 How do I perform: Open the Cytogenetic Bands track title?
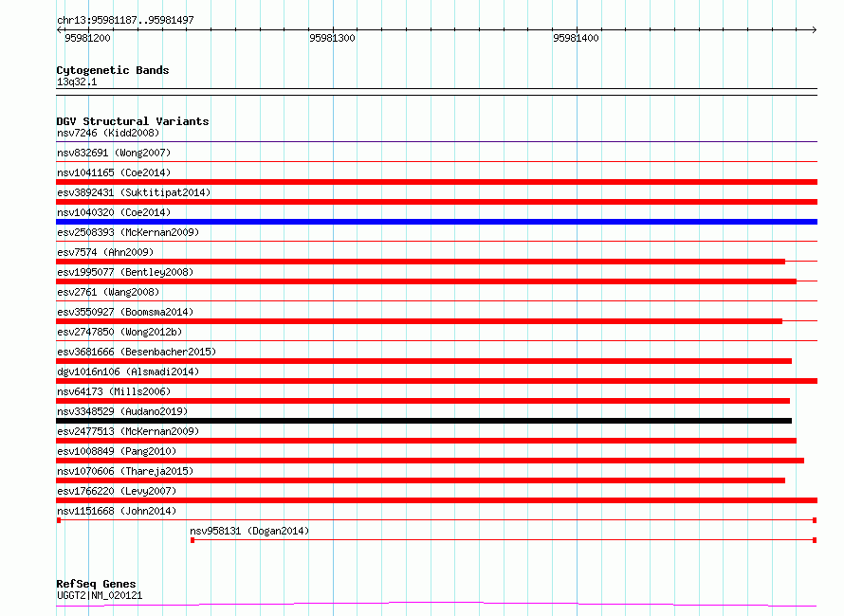[113, 70]
